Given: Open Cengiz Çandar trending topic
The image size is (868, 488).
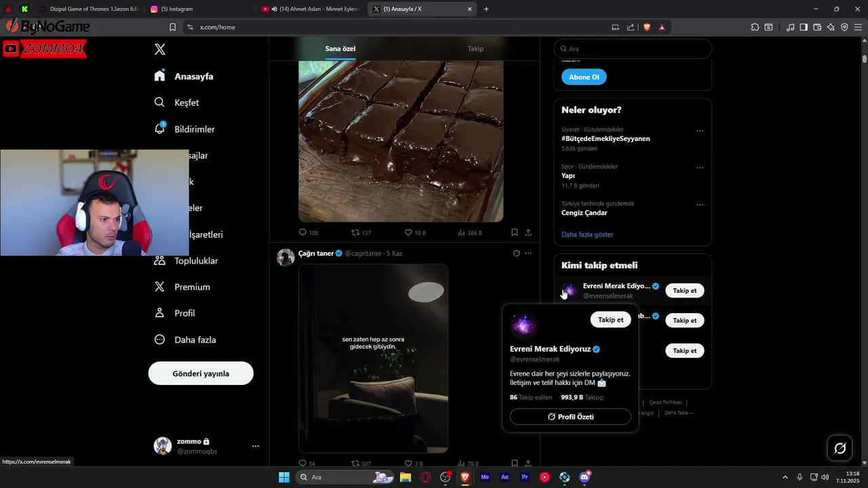Looking at the screenshot, I should coord(584,213).
